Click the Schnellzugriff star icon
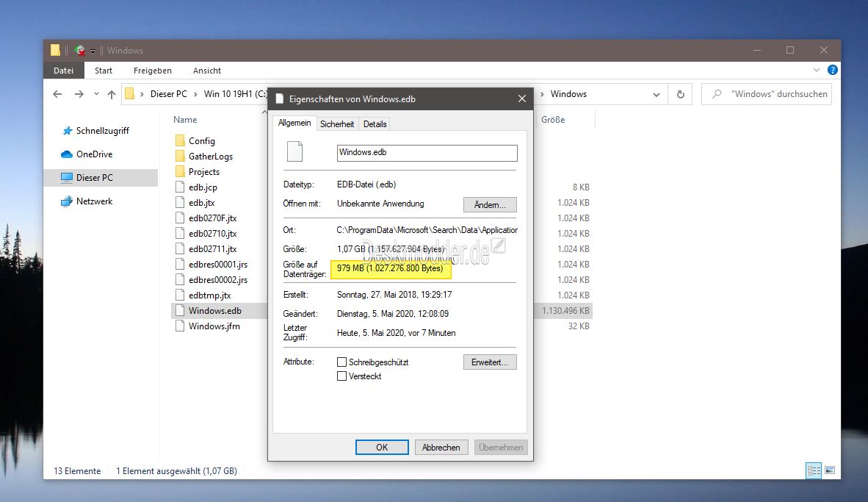 (x=67, y=131)
